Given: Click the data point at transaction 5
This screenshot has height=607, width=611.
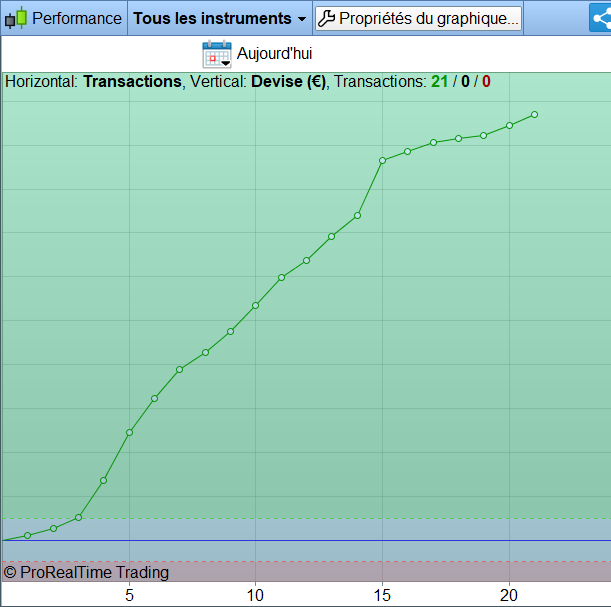Looking at the screenshot, I should tap(129, 432).
